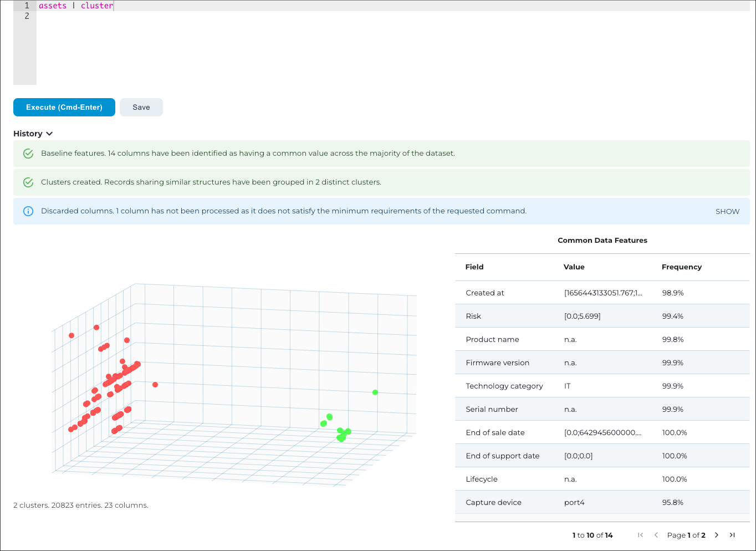Click the Frequency column header
Screen dimensions: 756x551
[682, 267]
